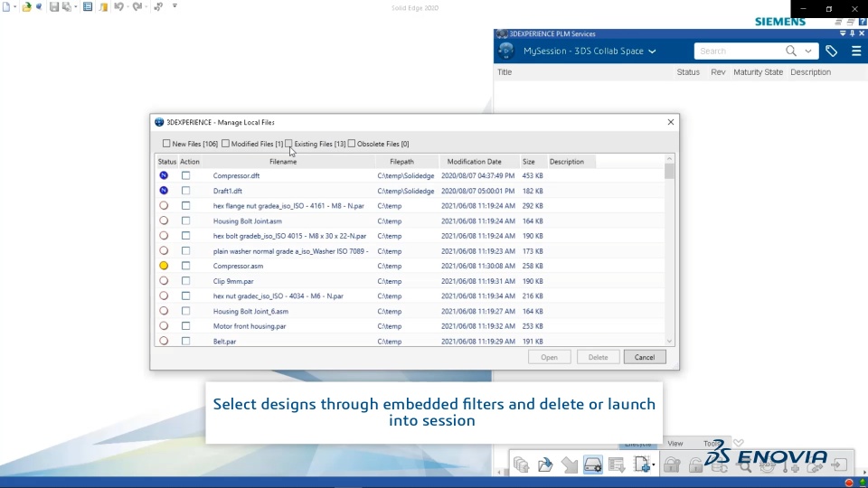Tick the Existing Files [13] checkbox

point(288,144)
